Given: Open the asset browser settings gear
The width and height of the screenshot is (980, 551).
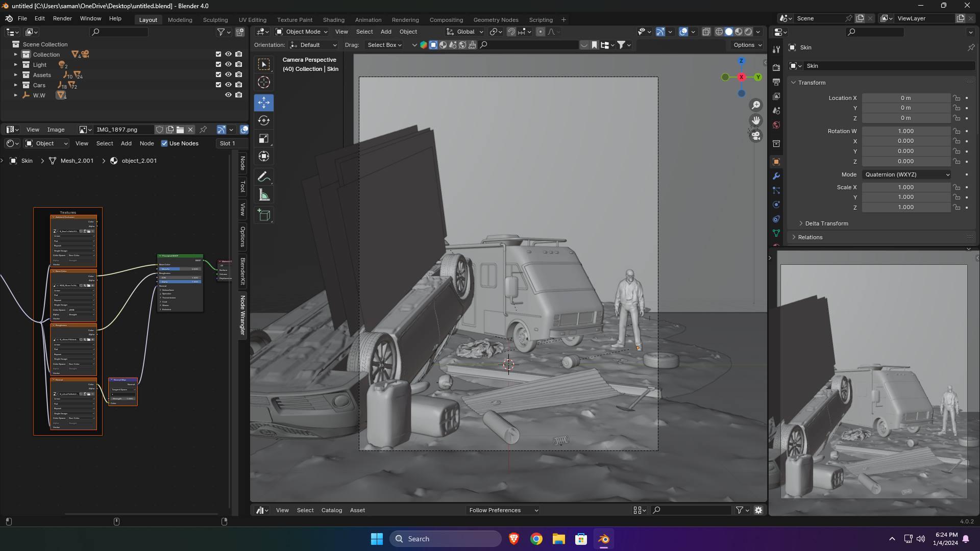Looking at the screenshot, I should 758,510.
